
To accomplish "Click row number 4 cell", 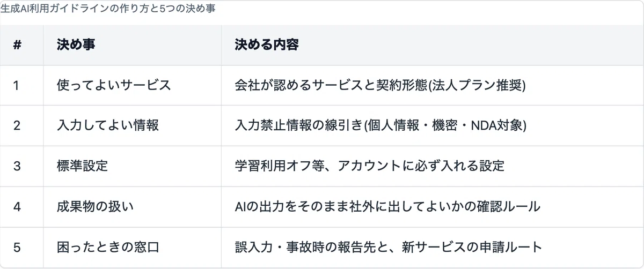I will pos(22,207).
